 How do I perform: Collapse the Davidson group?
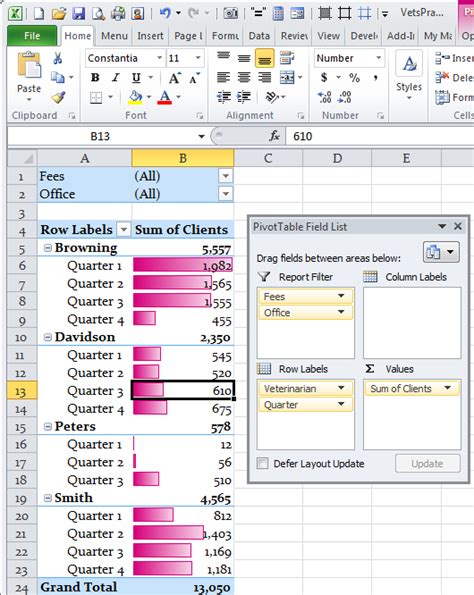(x=48, y=337)
